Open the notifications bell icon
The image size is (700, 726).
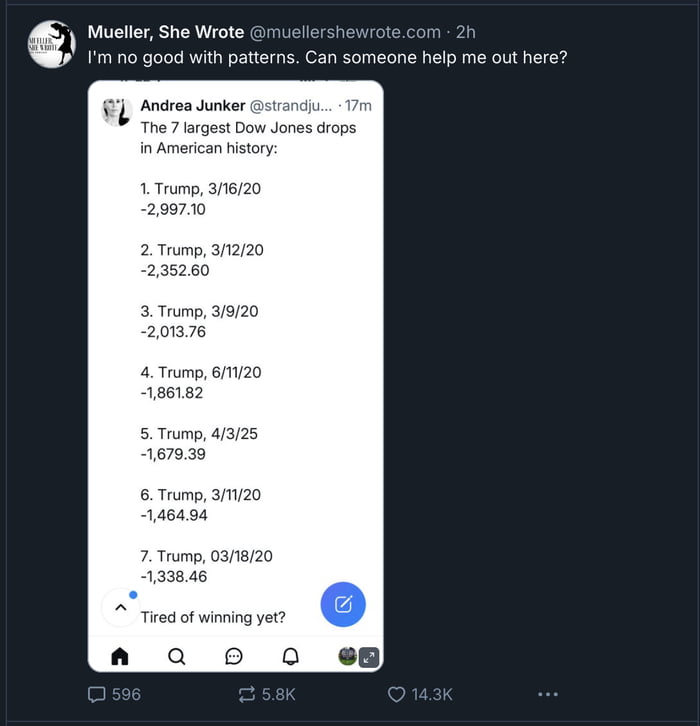click(291, 656)
